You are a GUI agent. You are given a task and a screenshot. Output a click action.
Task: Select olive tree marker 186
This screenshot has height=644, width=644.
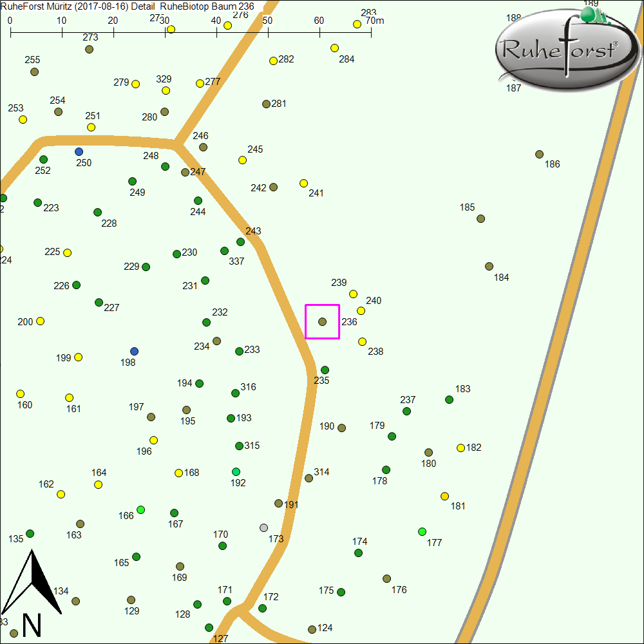[540, 155]
